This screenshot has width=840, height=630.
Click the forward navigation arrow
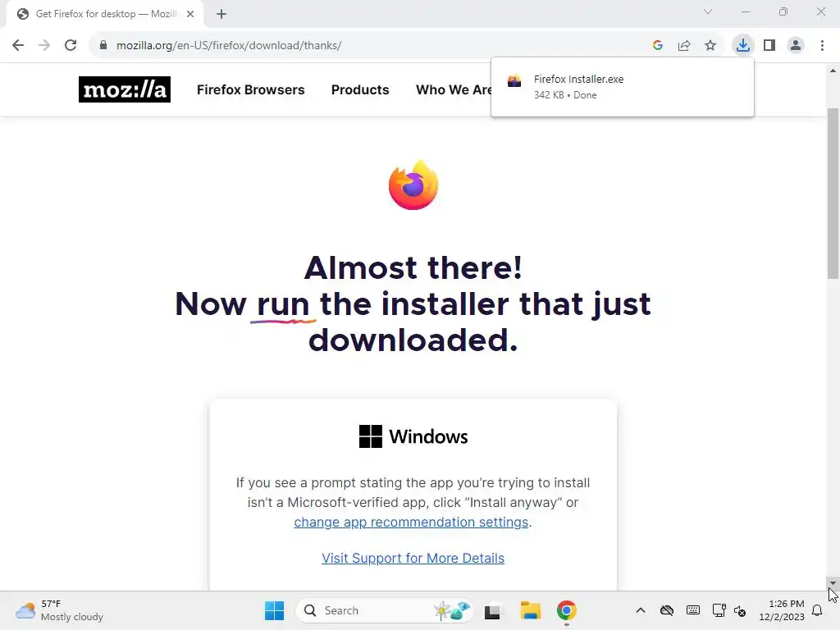[44, 45]
